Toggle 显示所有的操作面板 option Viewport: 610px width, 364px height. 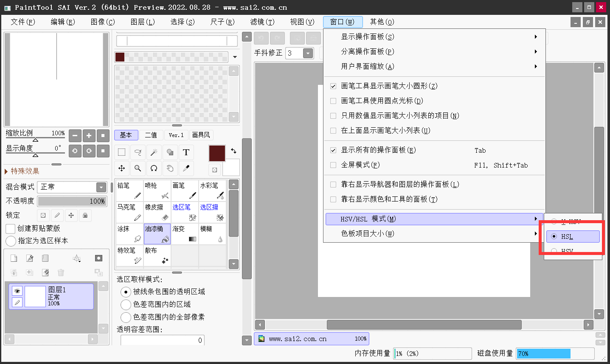333,150
